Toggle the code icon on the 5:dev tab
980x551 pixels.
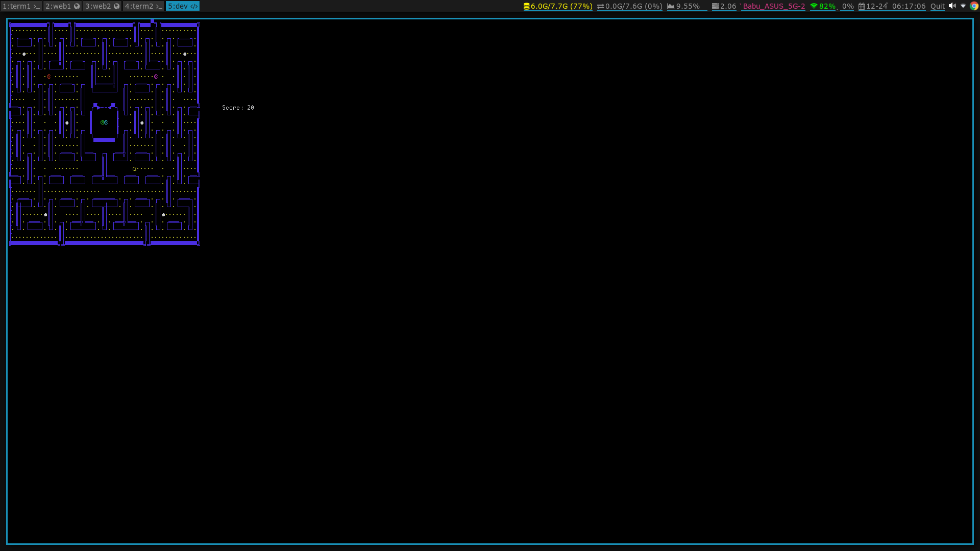(x=193, y=6)
